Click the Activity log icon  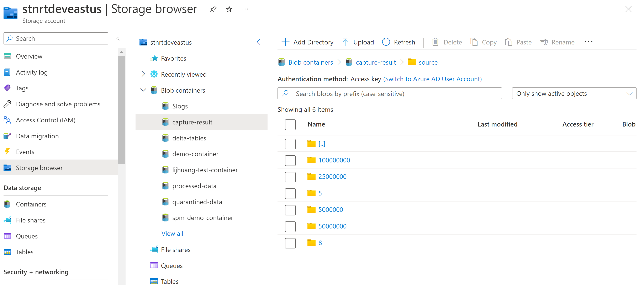(x=7, y=72)
